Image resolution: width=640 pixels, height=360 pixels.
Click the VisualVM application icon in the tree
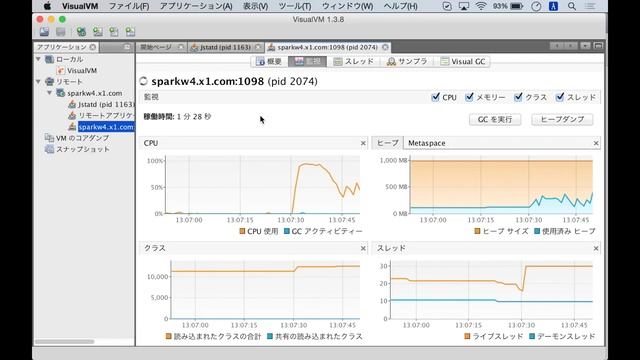coord(61,70)
